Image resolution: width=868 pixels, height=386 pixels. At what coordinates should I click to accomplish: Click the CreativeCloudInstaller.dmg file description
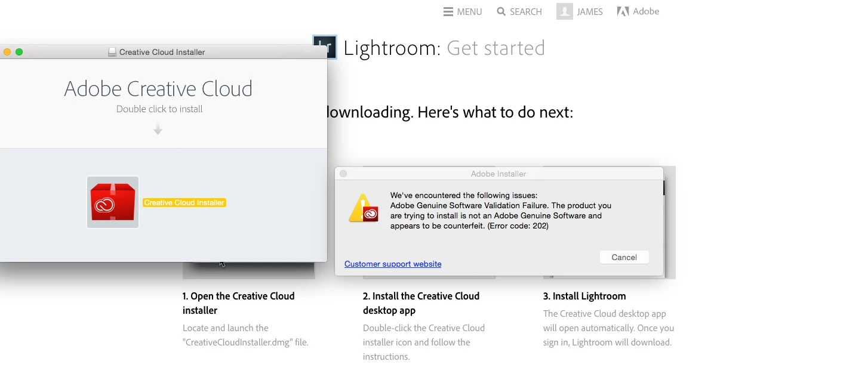tap(245, 335)
